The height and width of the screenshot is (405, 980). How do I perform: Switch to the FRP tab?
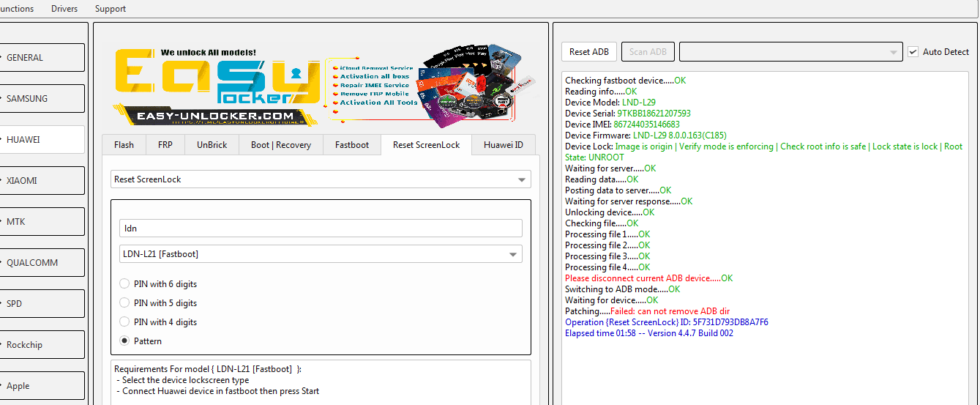[x=165, y=145]
